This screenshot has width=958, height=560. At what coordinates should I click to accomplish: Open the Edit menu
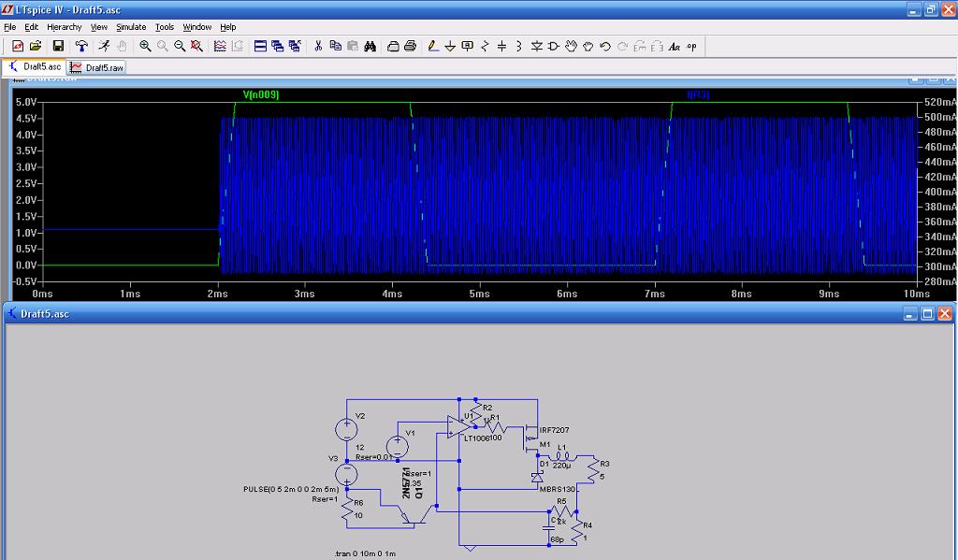pyautogui.click(x=31, y=27)
